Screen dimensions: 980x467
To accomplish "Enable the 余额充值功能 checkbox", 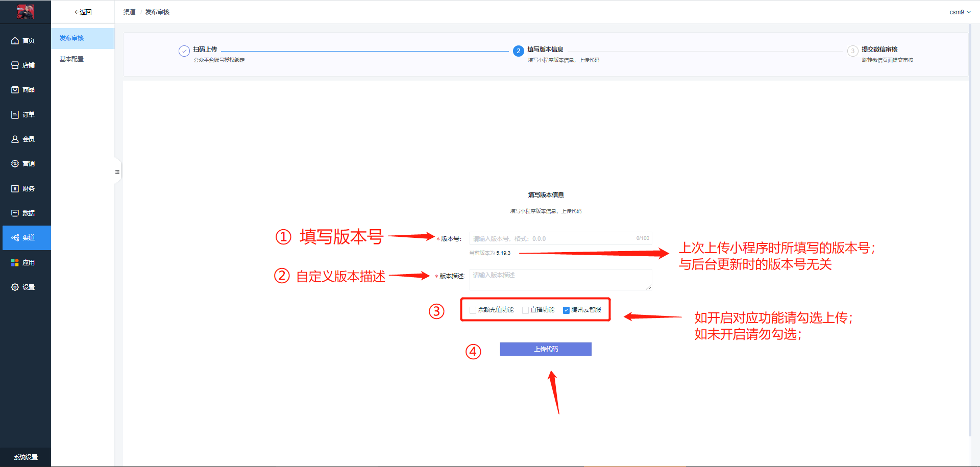I will pos(472,309).
